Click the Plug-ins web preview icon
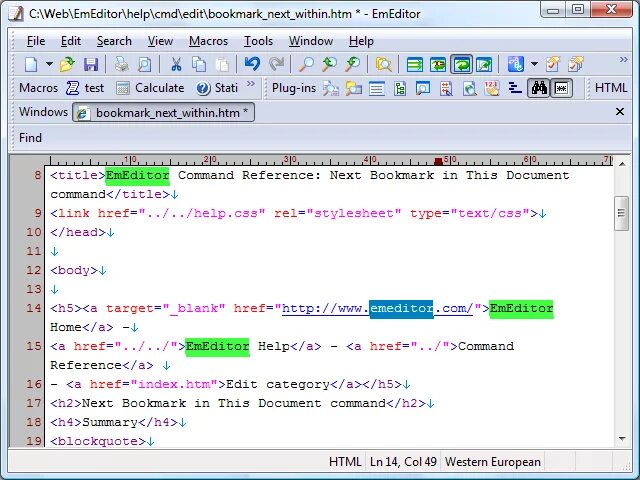This screenshot has height=480, width=640. [469, 88]
